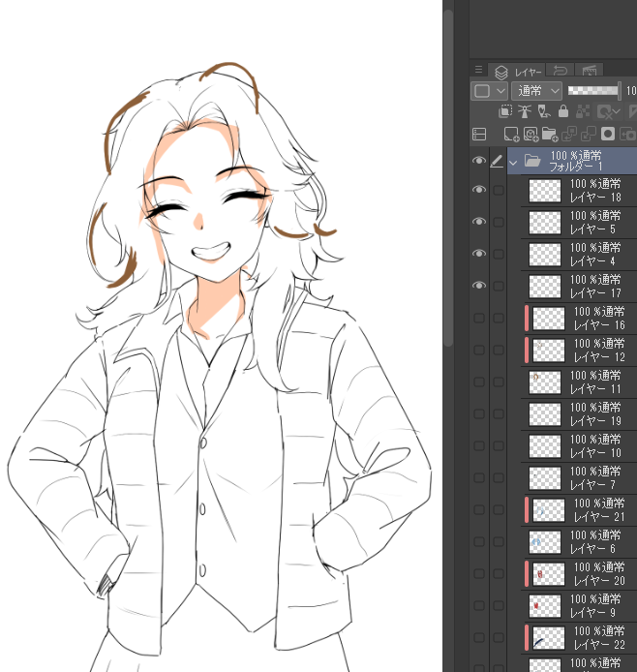Image resolution: width=637 pixels, height=672 pixels.
Task: Switch to the history tab
Action: pyautogui.click(x=560, y=71)
